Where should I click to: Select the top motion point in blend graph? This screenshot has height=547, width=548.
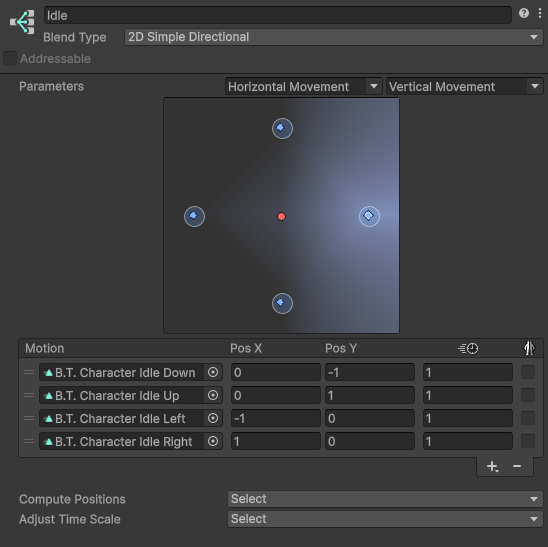(x=282, y=129)
